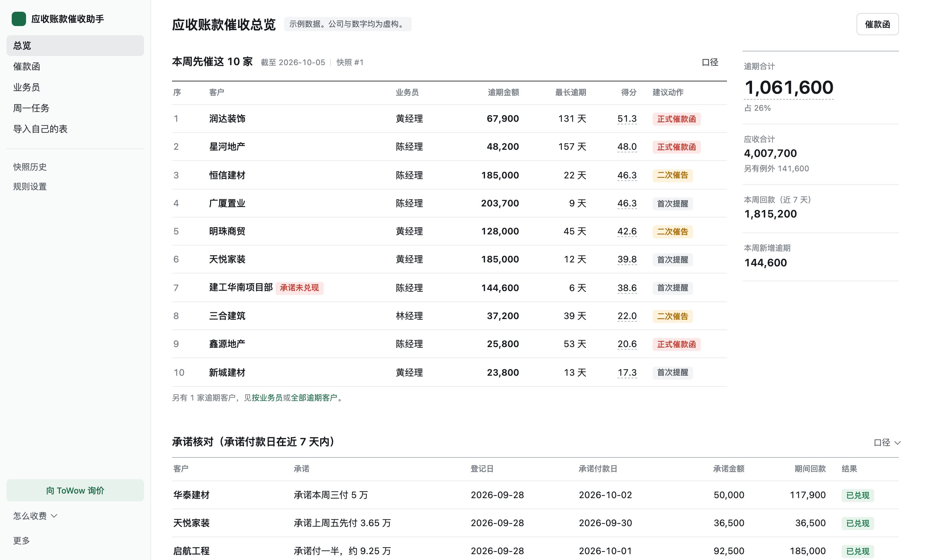The height and width of the screenshot is (560, 938).
Task: Click 二次催告 tag in 明珠商贸 row
Action: (x=673, y=231)
